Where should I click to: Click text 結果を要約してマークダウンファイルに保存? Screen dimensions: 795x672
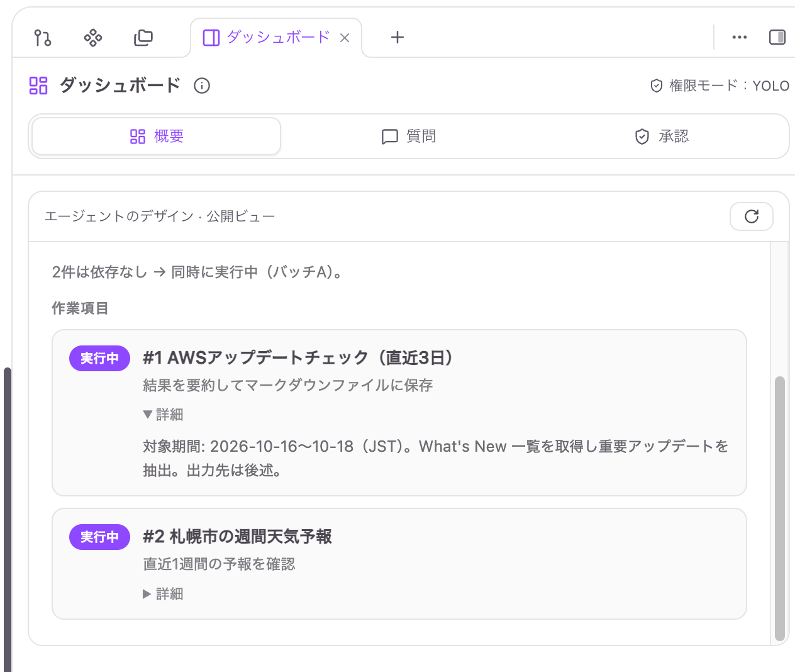click(x=288, y=385)
